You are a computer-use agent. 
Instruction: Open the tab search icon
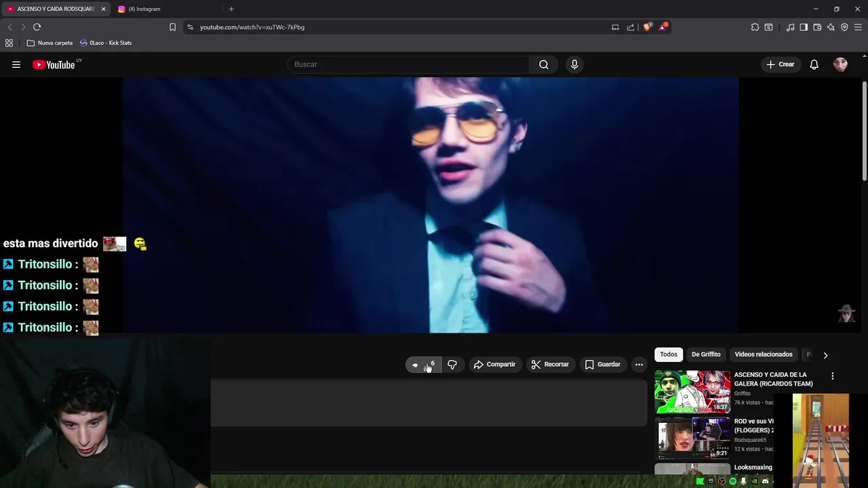coord(768,27)
